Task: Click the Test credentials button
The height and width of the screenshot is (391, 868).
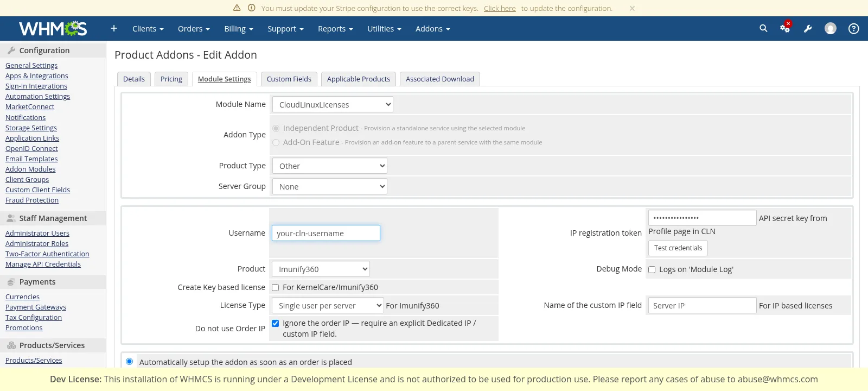Action: (678, 248)
